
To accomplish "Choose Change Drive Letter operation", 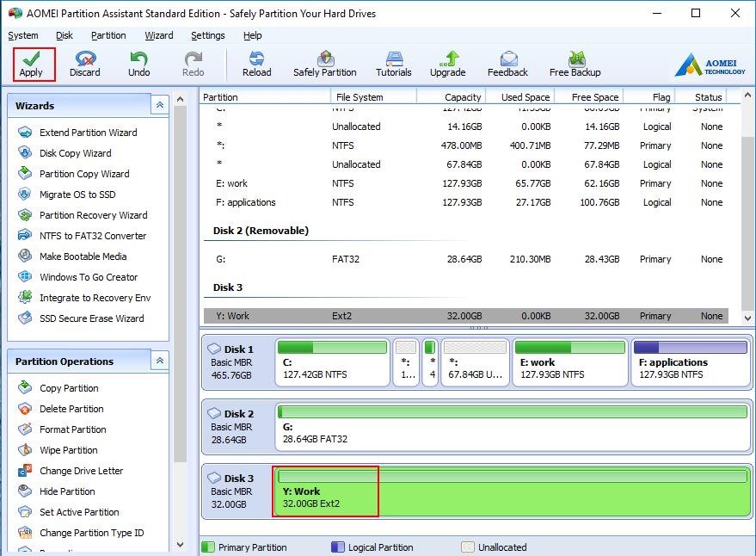I will pyautogui.click(x=81, y=471).
